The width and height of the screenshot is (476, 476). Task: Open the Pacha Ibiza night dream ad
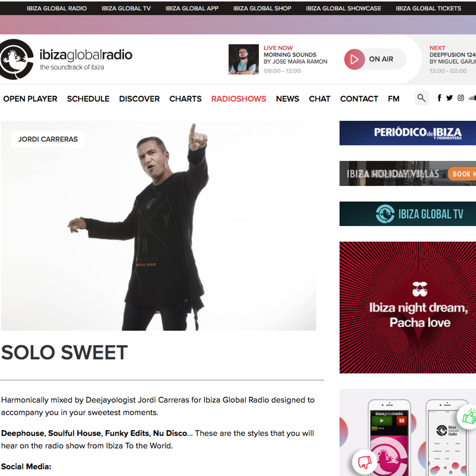(407, 307)
